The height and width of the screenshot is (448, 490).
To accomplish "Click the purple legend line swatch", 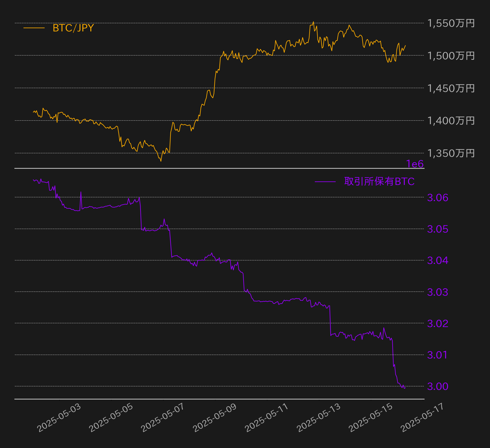I will coord(325,182).
